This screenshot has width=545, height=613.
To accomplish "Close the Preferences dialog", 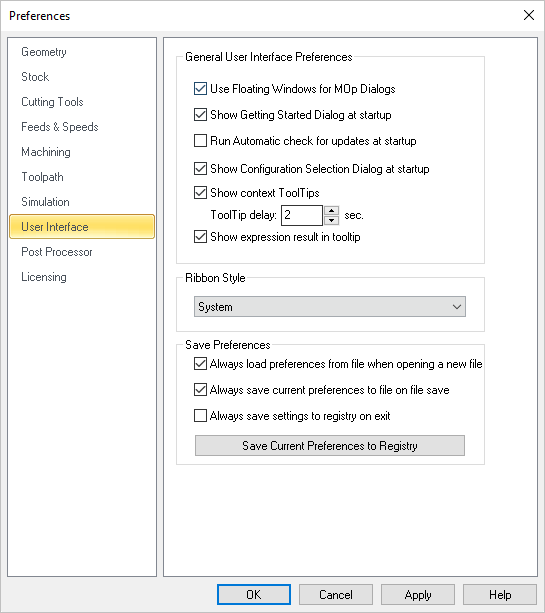I will (x=529, y=15).
